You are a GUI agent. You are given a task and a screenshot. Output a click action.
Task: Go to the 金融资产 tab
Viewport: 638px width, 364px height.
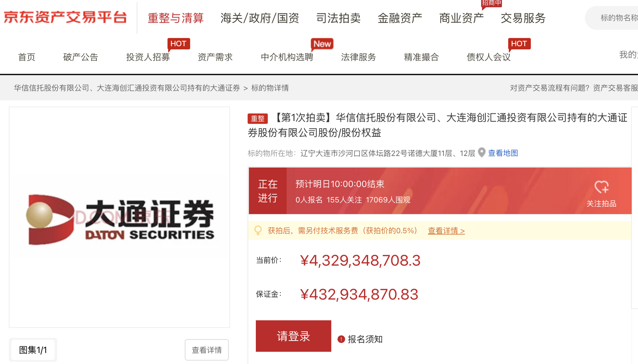click(400, 18)
